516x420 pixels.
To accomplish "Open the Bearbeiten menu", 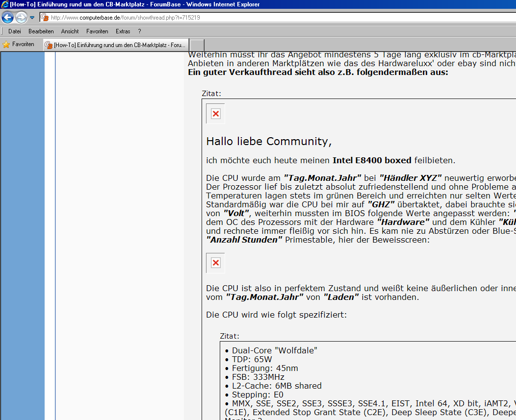I will [x=41, y=31].
